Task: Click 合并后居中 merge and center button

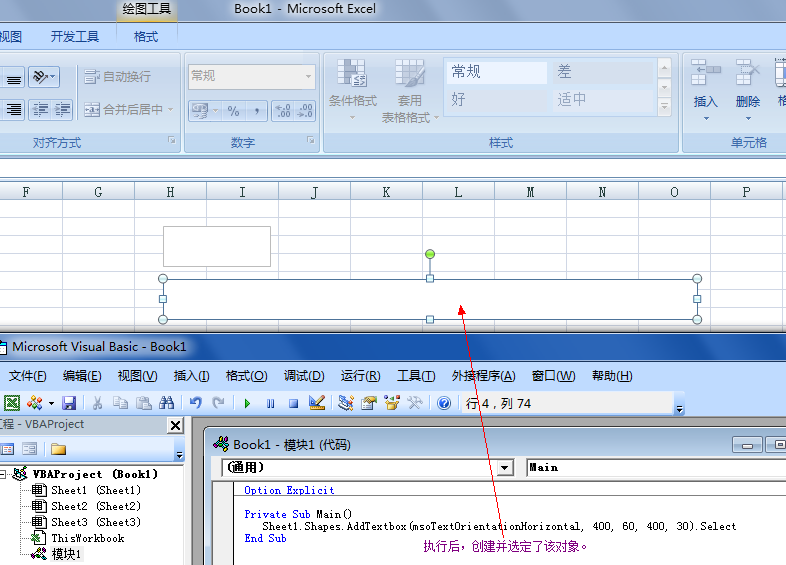Action: 128,110
